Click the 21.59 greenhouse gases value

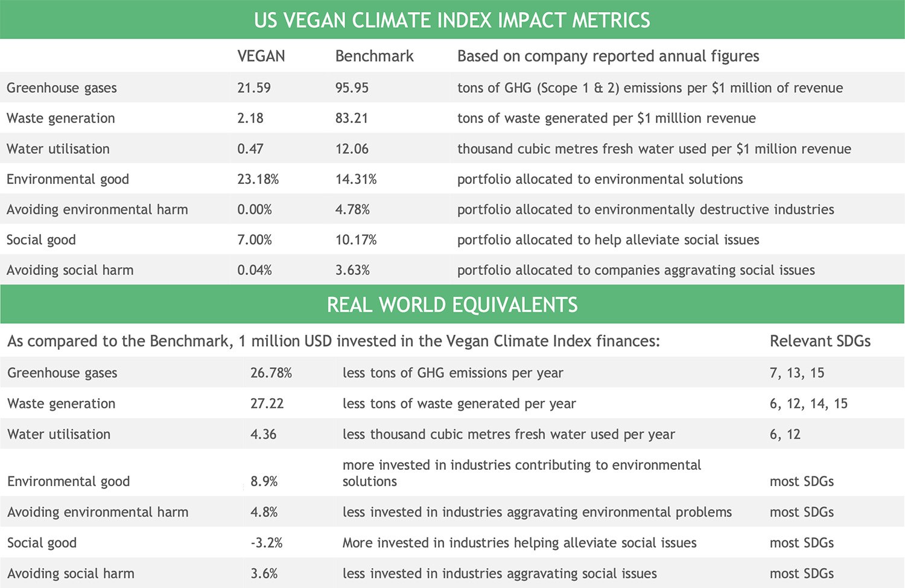[x=253, y=88]
